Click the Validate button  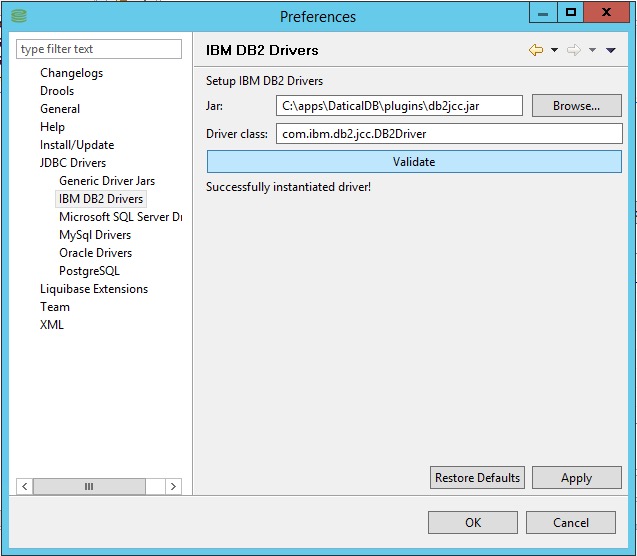point(414,162)
